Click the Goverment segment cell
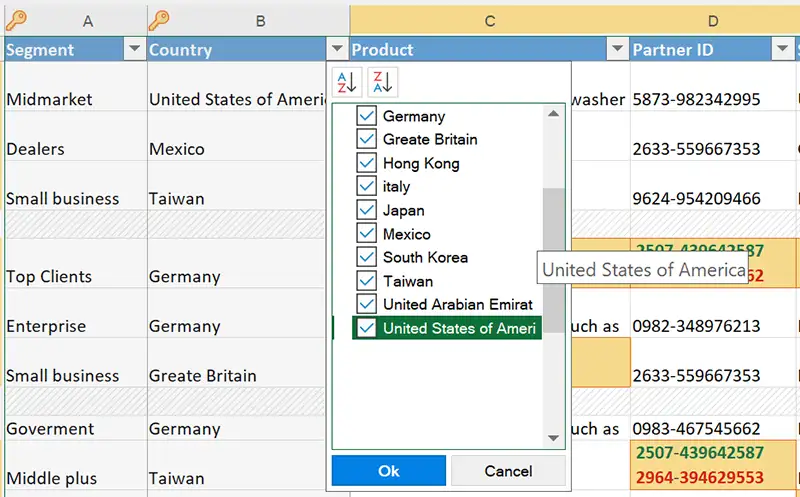Viewport: 800px width, 497px height. pos(76,428)
